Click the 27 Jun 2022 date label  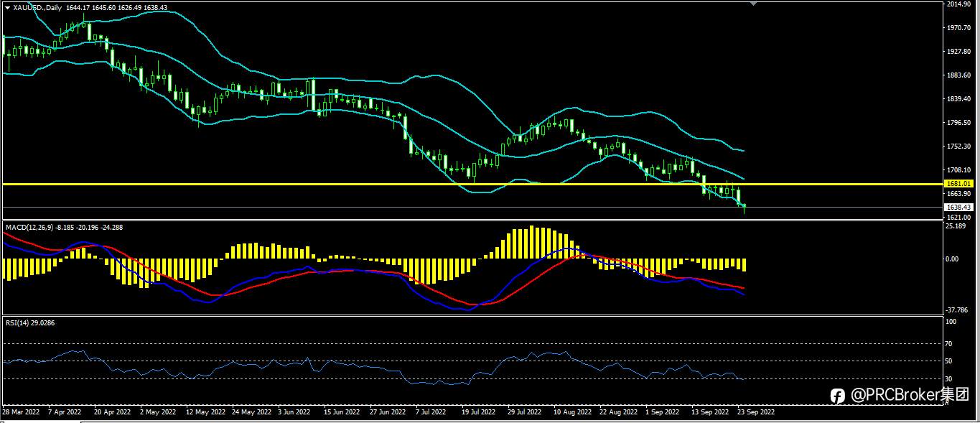tap(388, 413)
